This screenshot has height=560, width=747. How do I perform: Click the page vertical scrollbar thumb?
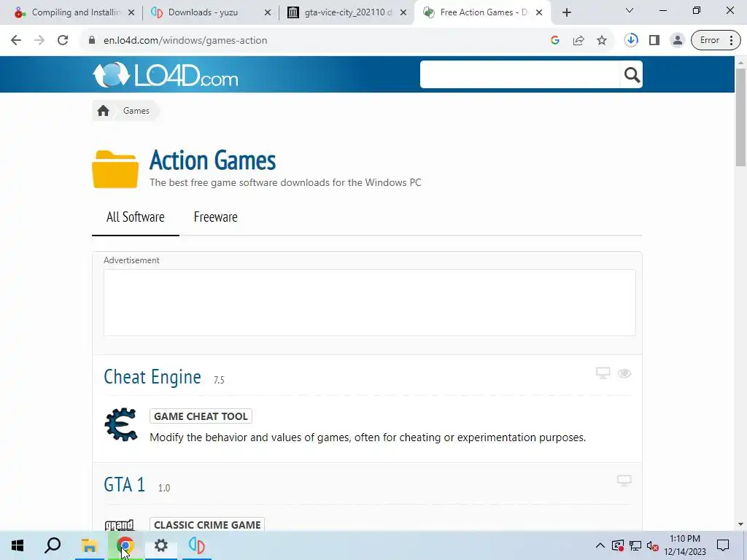(x=740, y=117)
